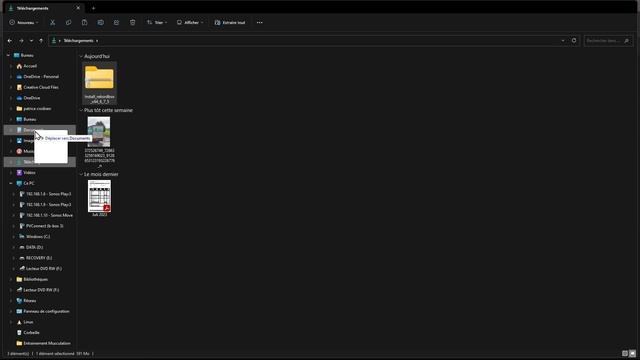
Task: Collapse the Aujourd'hui group
Action: pyautogui.click(x=81, y=56)
